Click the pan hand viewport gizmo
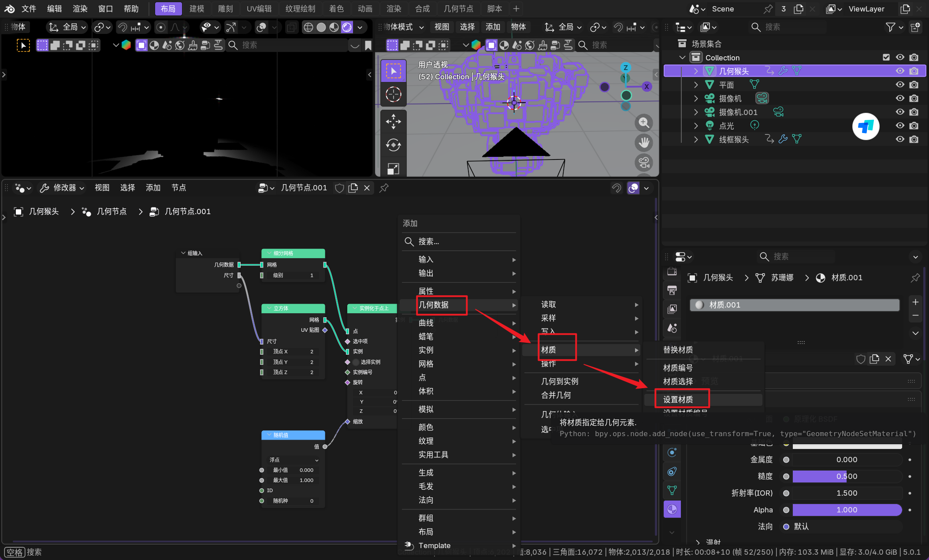Image resolution: width=929 pixels, height=560 pixels. coord(644,142)
